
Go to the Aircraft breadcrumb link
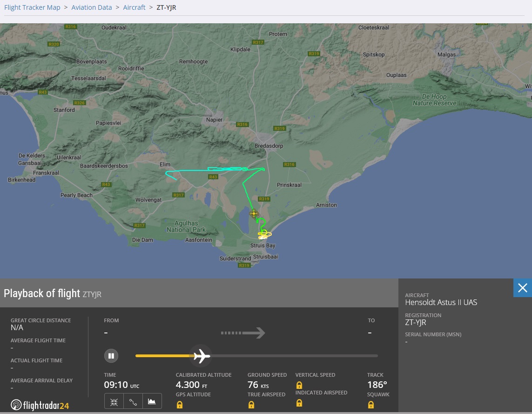pos(134,7)
